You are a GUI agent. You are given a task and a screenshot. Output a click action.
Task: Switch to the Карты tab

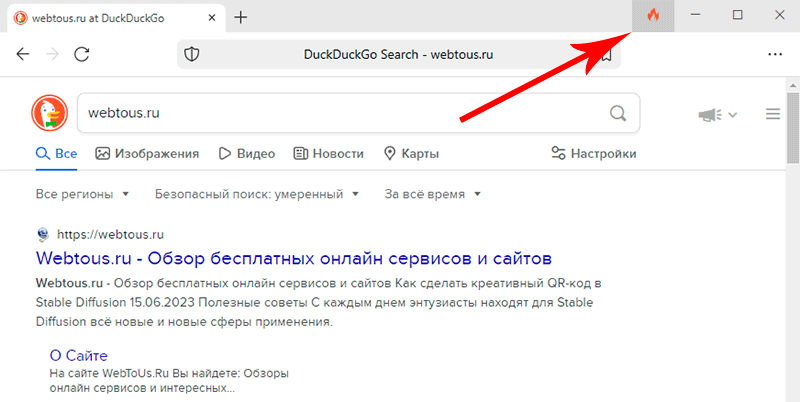(411, 154)
